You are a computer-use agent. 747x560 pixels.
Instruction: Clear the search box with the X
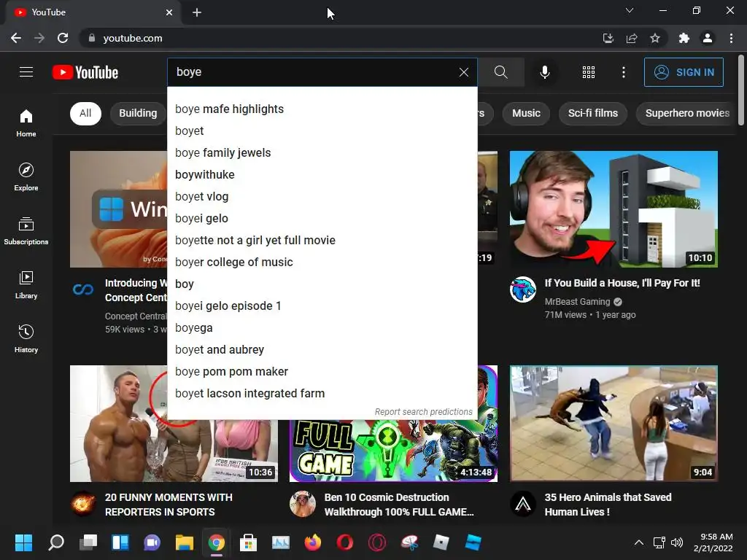tap(463, 72)
